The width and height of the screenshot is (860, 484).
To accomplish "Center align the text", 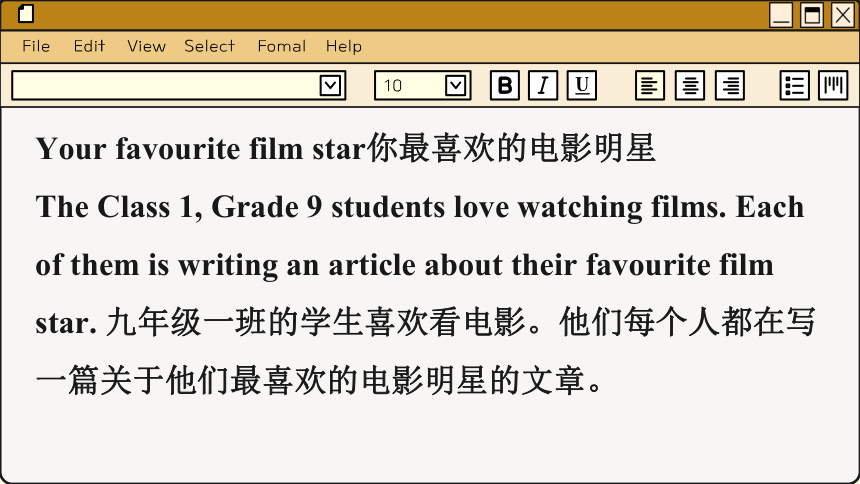I will (690, 86).
